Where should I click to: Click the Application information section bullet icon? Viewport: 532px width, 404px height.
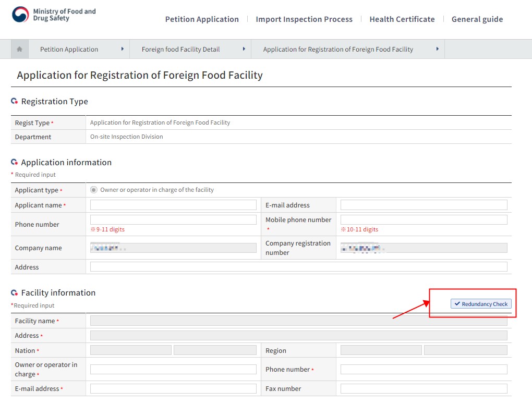[x=14, y=162]
